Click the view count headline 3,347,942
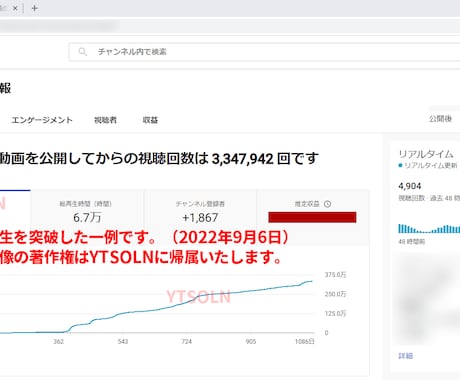 point(243,159)
